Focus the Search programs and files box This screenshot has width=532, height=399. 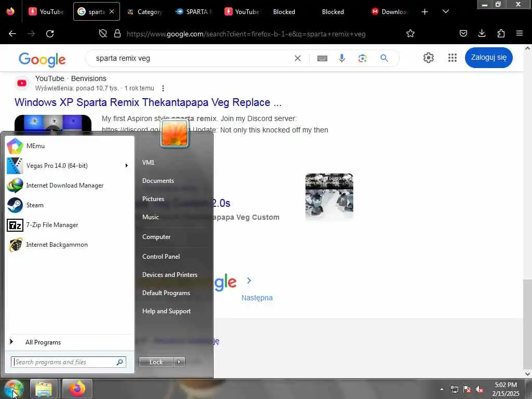pos(69,362)
